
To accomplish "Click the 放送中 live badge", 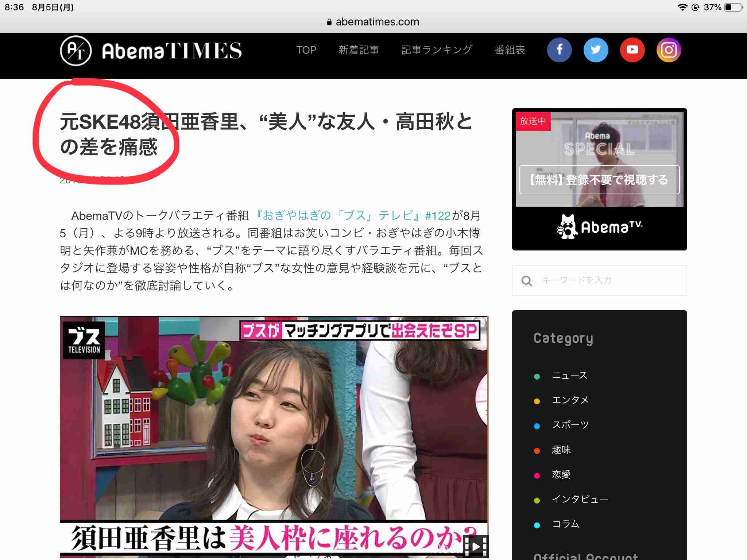I will pos(533,121).
